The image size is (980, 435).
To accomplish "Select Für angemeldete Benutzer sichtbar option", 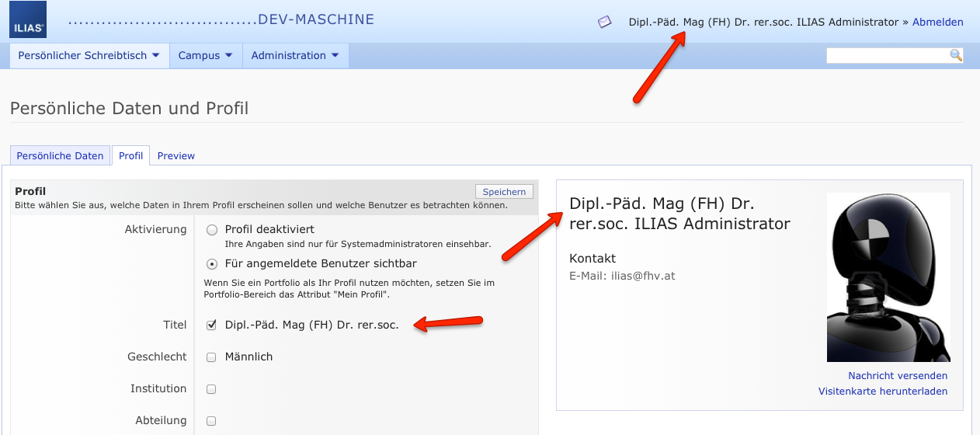I will (x=212, y=263).
